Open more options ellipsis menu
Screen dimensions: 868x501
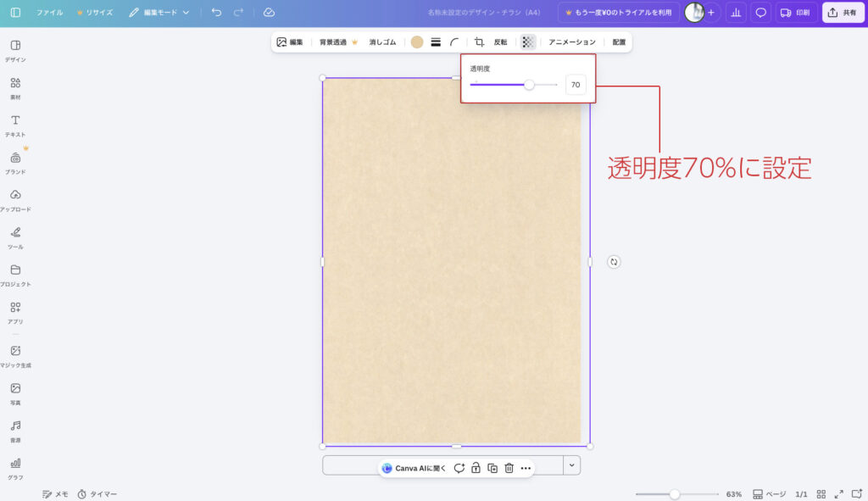(x=526, y=468)
